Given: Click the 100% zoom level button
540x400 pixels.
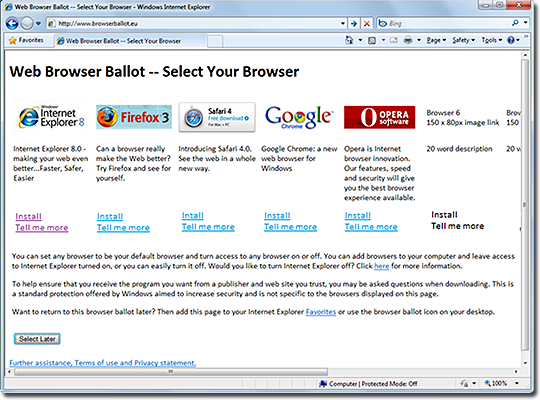Looking at the screenshot, I should tap(496, 383).
